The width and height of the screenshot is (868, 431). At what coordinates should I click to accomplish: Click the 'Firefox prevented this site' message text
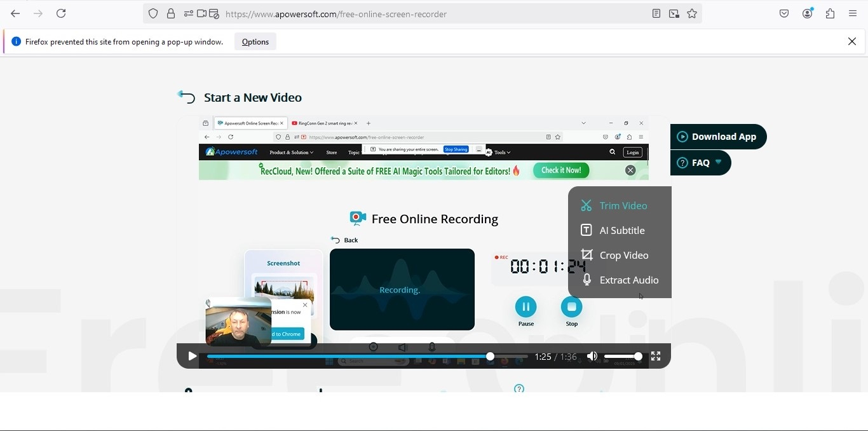(x=124, y=42)
